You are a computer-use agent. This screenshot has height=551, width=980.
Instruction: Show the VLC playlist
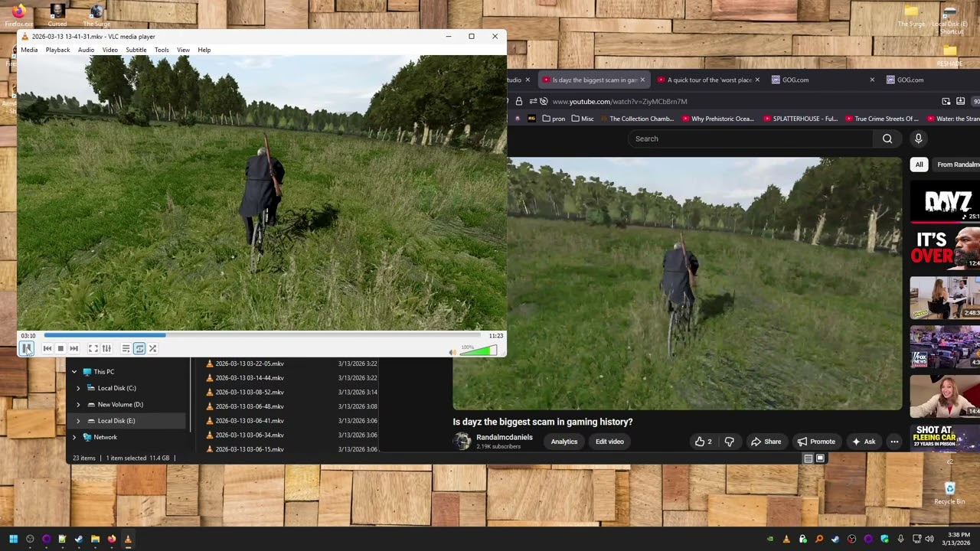click(x=126, y=348)
